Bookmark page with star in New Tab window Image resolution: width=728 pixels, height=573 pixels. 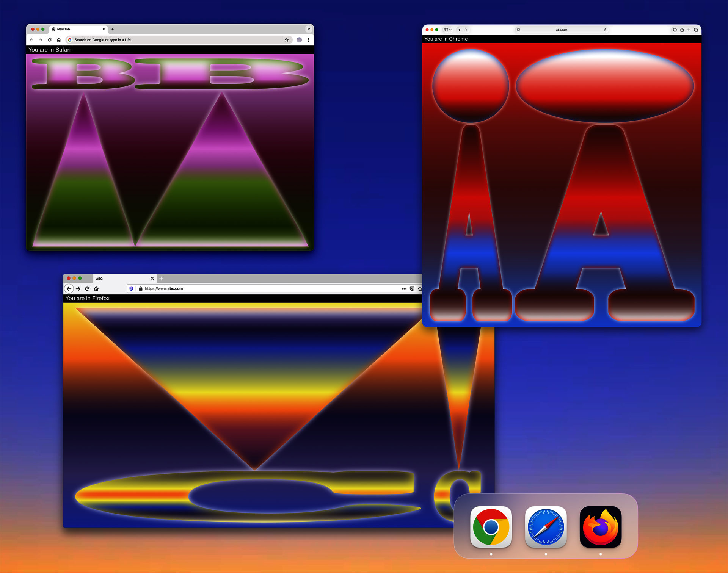tap(287, 40)
